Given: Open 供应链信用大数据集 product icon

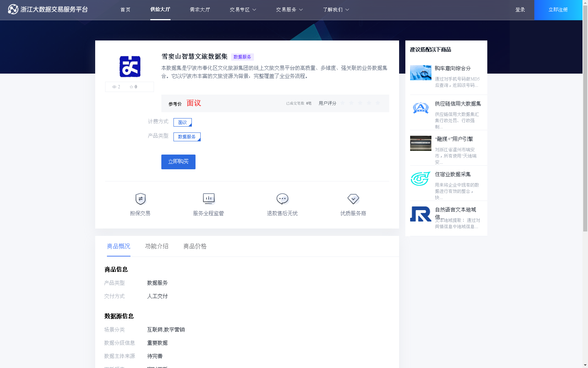Looking at the screenshot, I should (x=421, y=108).
